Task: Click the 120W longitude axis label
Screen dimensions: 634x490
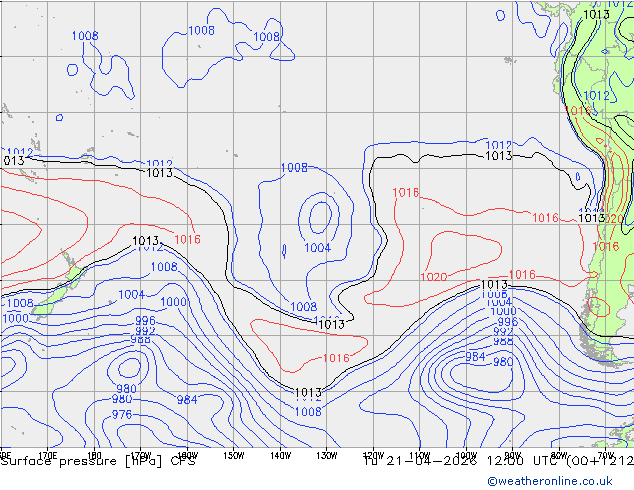Action: pos(373,455)
